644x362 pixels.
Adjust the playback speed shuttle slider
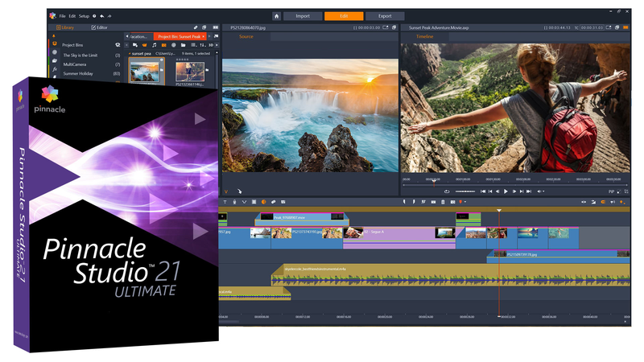click(x=465, y=191)
